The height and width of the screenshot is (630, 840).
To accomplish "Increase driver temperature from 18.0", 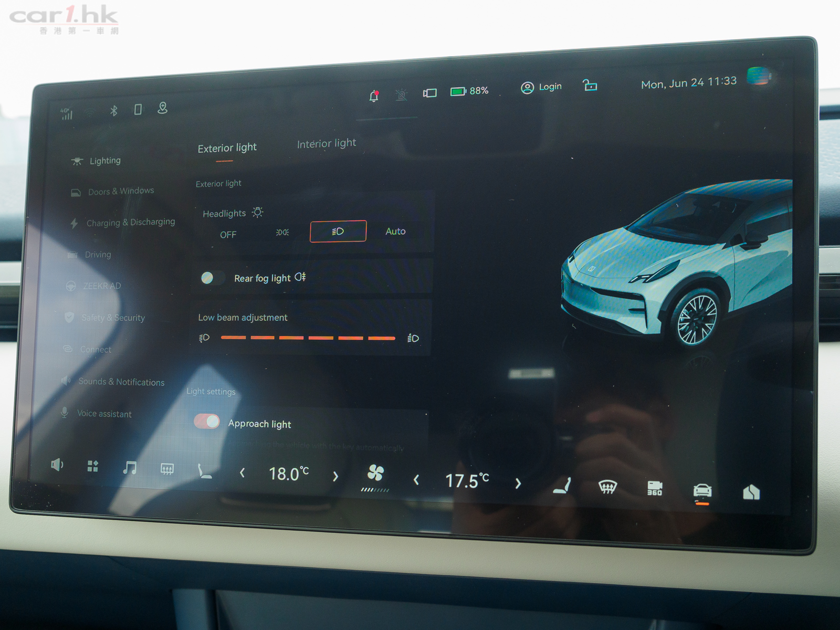I will click(335, 476).
